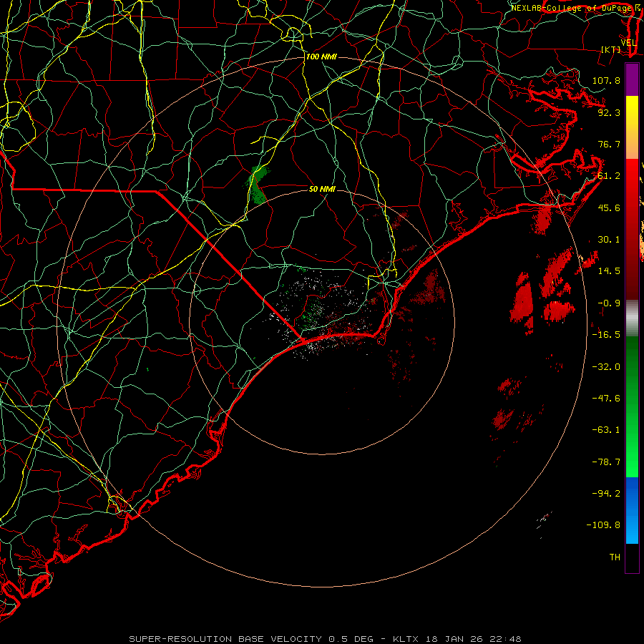Screen dimensions: 644x644
Task: Click the -16.5 legend value
Action: tap(606, 335)
